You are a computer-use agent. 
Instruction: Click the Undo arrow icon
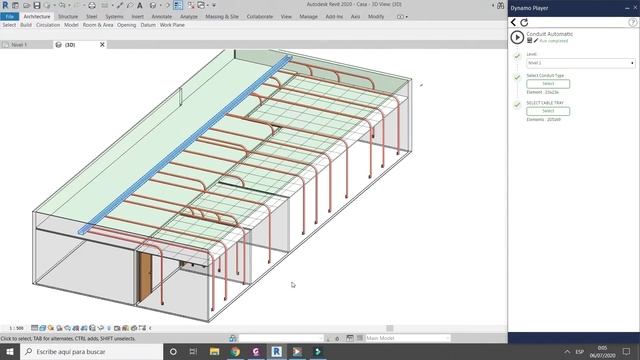(x=62, y=5)
